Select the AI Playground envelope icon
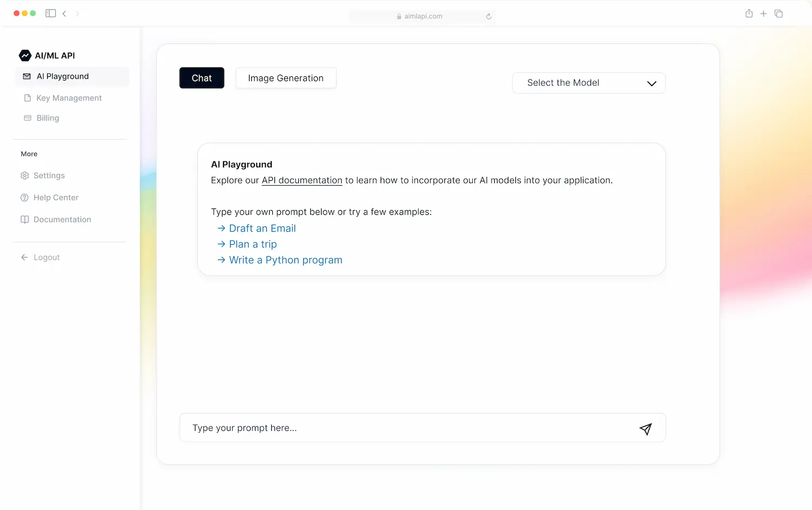This screenshot has height=510, width=812. pyautogui.click(x=27, y=76)
